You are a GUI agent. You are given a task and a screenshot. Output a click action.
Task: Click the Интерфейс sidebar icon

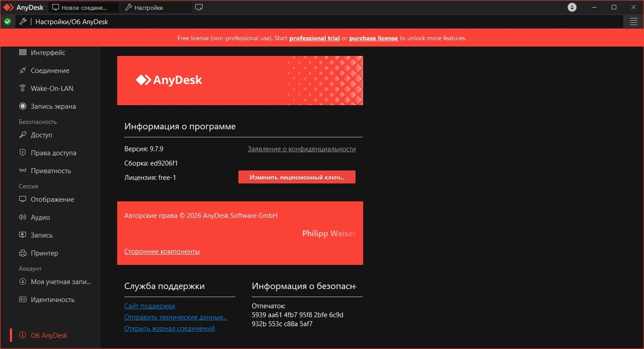coord(23,53)
